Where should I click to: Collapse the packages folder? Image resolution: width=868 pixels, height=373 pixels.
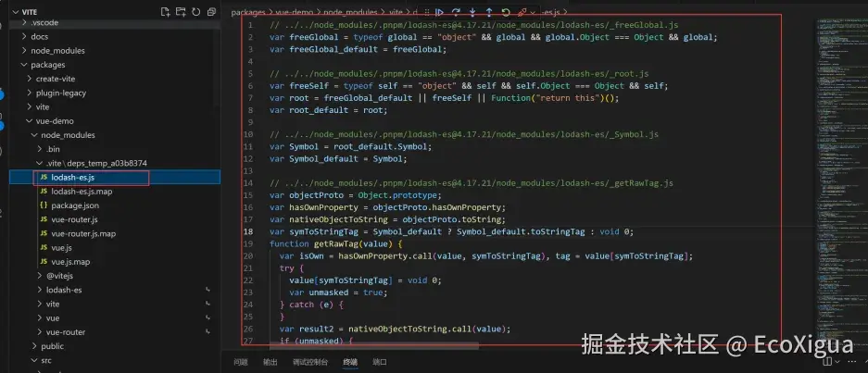[24, 65]
